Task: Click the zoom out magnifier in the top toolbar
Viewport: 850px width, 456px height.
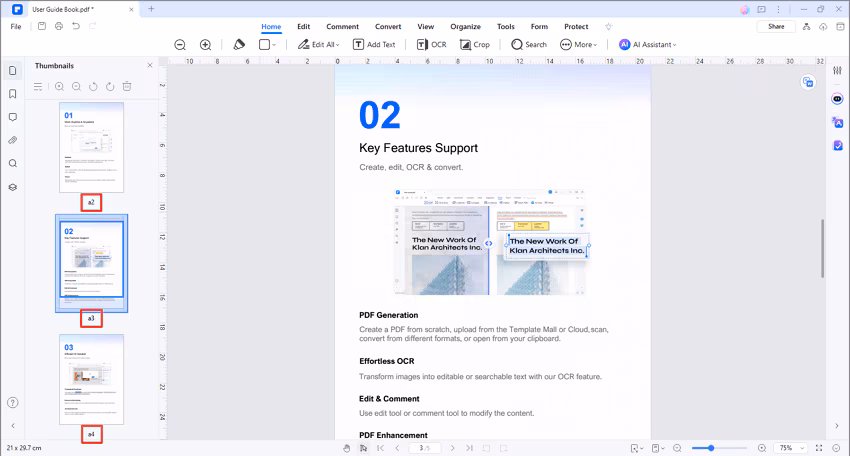Action: (180, 45)
